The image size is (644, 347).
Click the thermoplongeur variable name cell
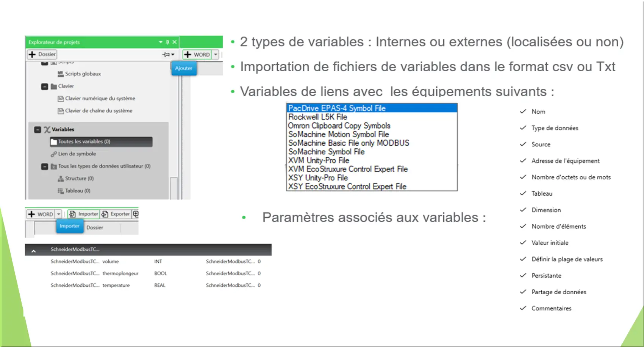point(120,273)
